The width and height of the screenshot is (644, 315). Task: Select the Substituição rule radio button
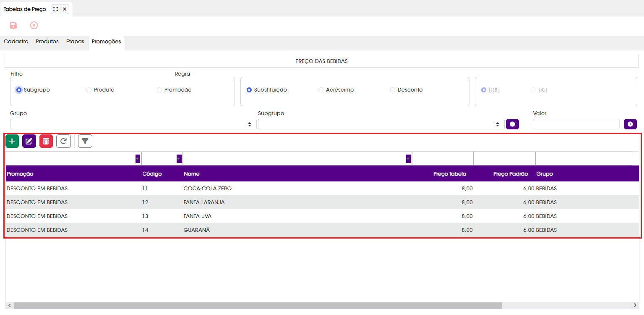click(x=249, y=90)
